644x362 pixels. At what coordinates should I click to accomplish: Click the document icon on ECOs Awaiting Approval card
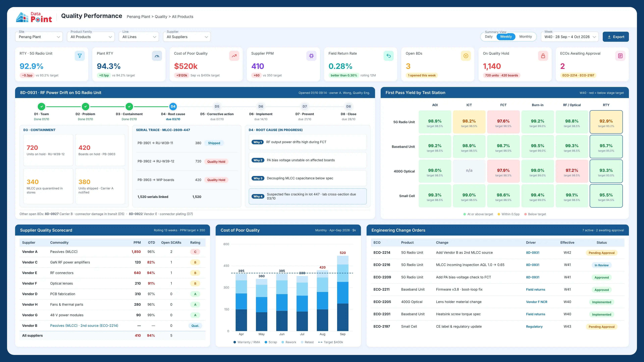pos(620,56)
